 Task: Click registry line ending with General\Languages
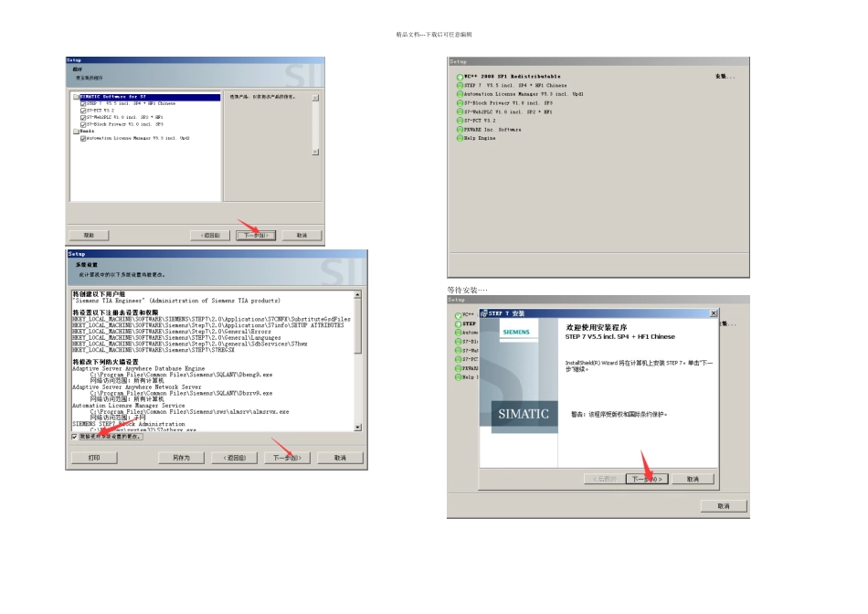point(176,338)
